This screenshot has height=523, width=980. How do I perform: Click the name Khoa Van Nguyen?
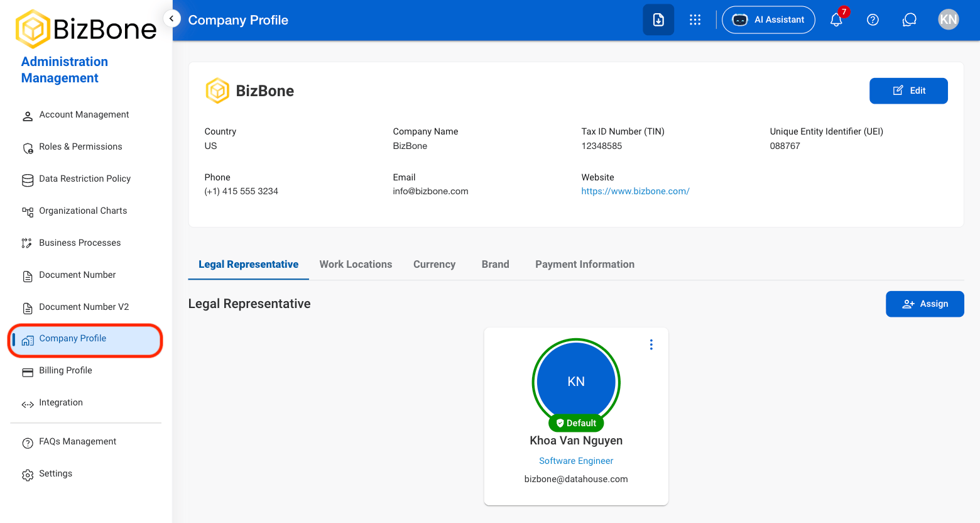coord(576,441)
